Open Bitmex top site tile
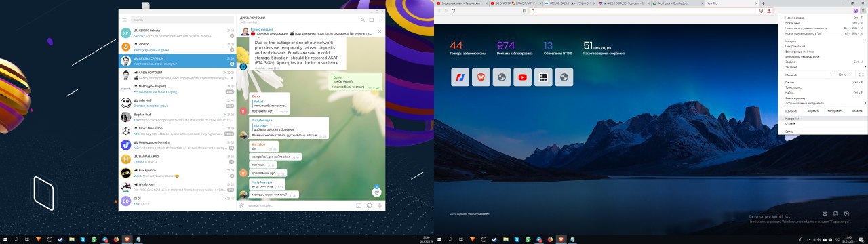The height and width of the screenshot is (244, 868). [460, 77]
